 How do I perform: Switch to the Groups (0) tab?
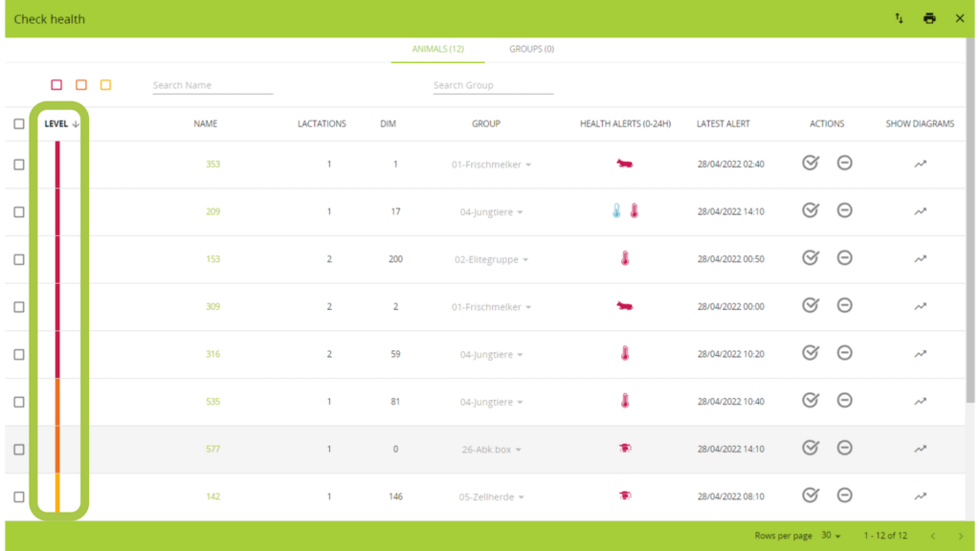pyautogui.click(x=531, y=49)
